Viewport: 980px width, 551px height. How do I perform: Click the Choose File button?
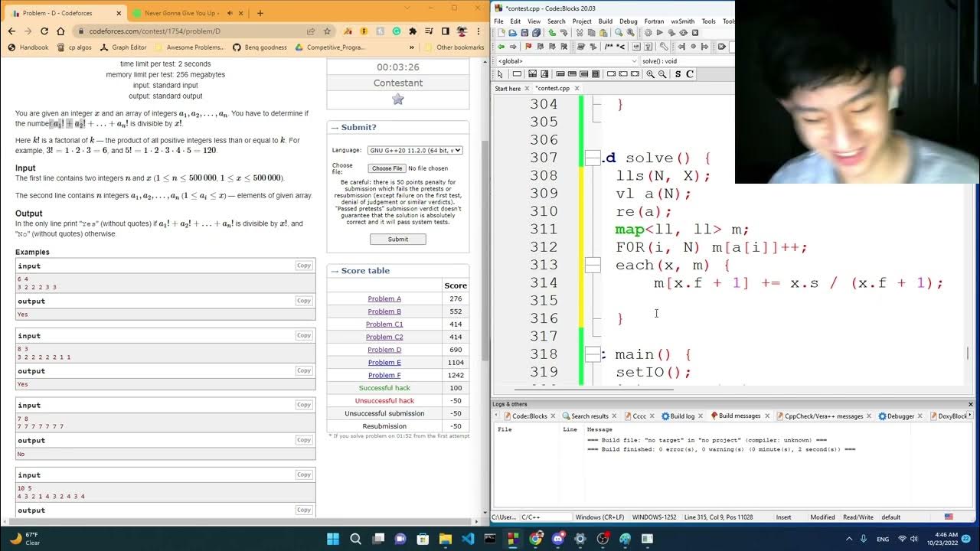point(387,168)
